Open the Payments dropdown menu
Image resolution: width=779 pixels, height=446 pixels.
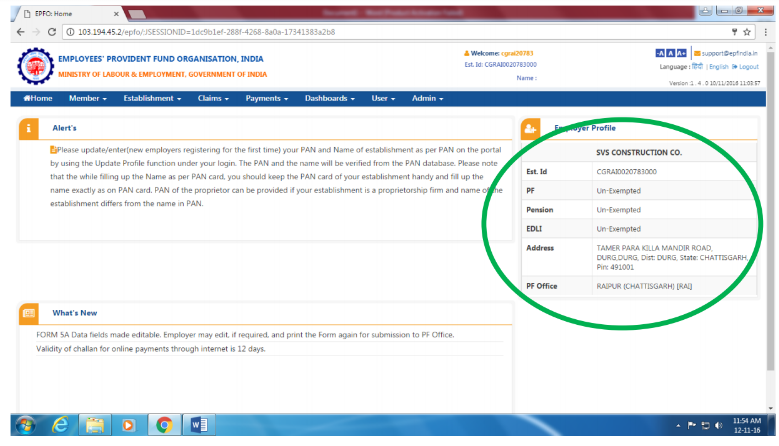tap(267, 98)
